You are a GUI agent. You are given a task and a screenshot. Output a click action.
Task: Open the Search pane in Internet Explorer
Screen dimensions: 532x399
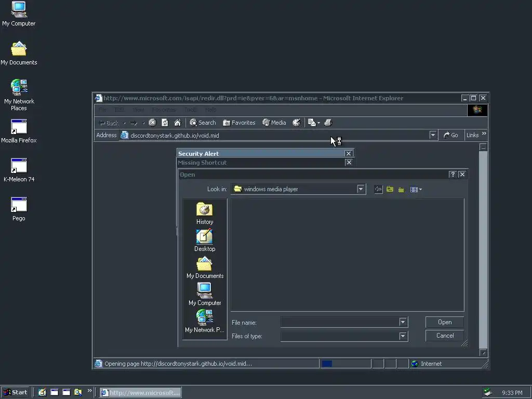pyautogui.click(x=203, y=123)
